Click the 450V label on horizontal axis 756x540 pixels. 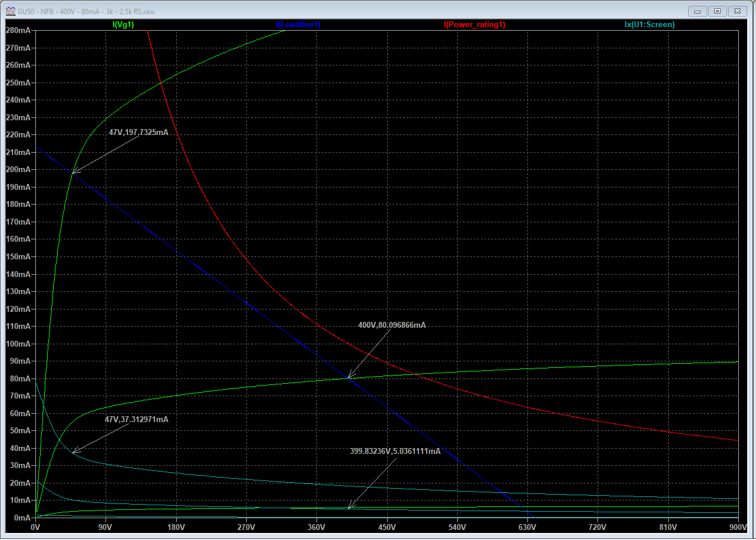(387, 526)
